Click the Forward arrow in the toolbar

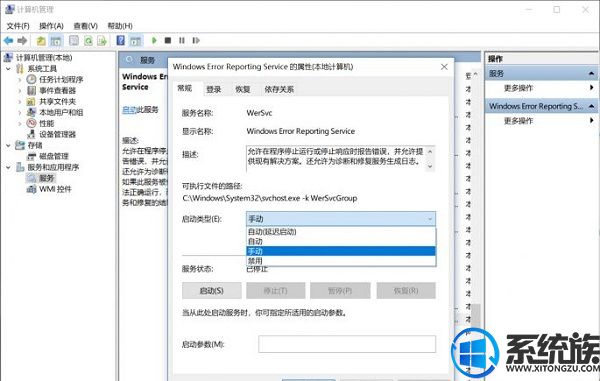[22, 40]
